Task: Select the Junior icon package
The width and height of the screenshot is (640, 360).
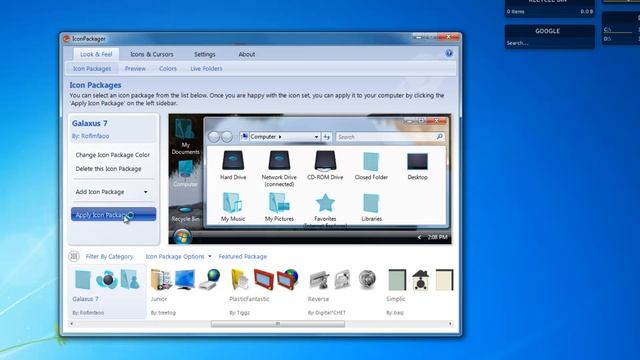Action: pos(186,291)
